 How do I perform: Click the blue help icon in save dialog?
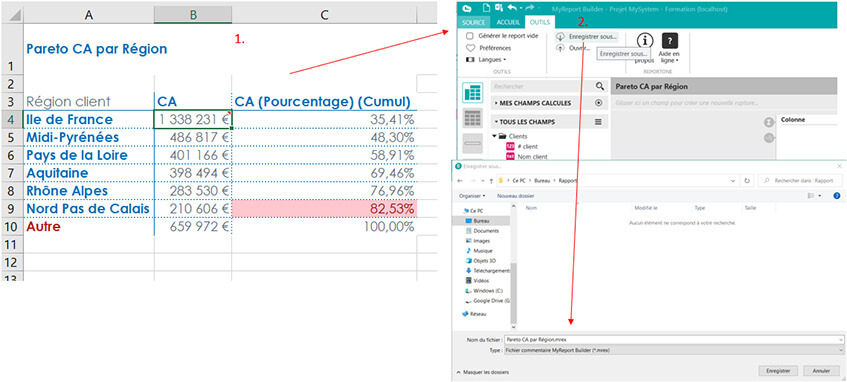click(836, 196)
